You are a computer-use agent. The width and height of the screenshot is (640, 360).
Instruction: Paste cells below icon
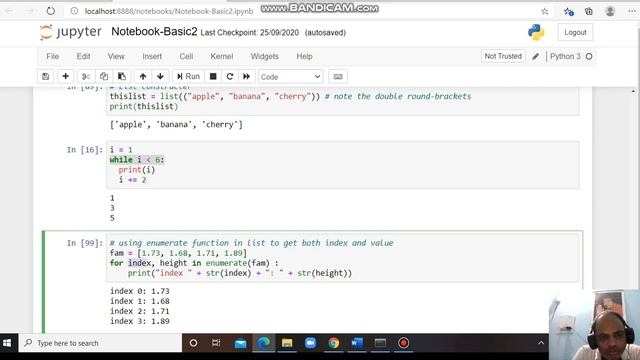click(x=122, y=76)
